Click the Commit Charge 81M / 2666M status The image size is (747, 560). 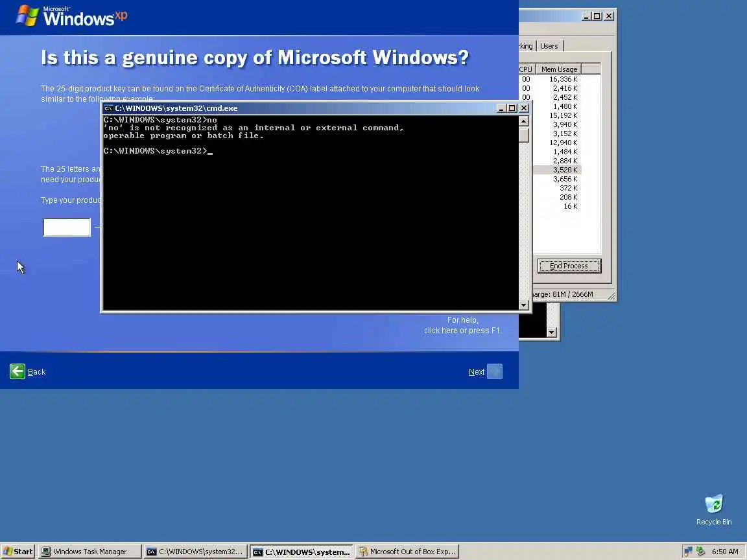pyautogui.click(x=563, y=294)
